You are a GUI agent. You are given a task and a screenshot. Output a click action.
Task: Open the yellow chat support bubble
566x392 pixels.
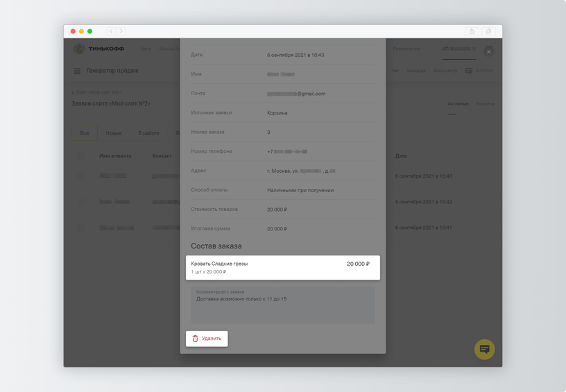(484, 349)
